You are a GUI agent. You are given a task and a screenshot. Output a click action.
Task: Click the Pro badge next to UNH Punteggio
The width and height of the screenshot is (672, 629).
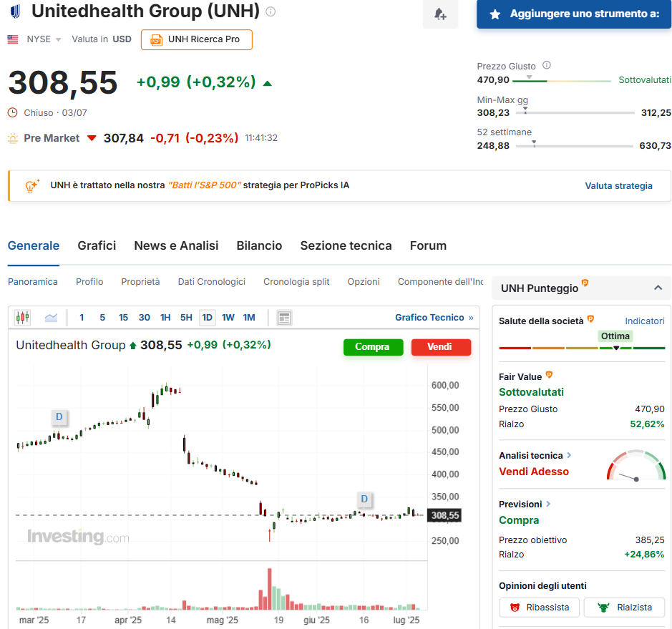click(585, 283)
